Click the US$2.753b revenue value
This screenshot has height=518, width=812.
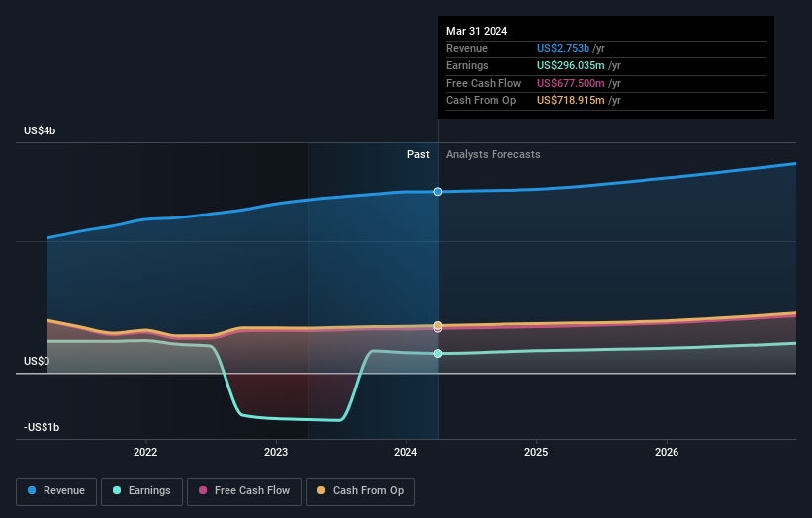pos(563,48)
